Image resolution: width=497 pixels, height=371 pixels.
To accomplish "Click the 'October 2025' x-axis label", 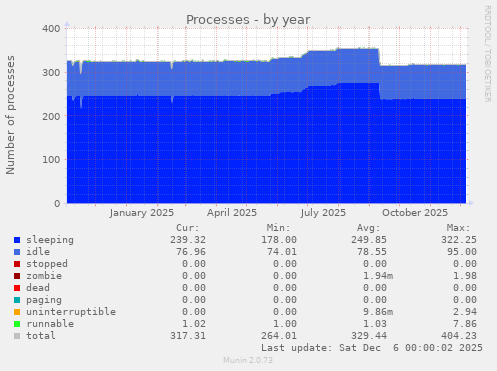I will tap(415, 213).
